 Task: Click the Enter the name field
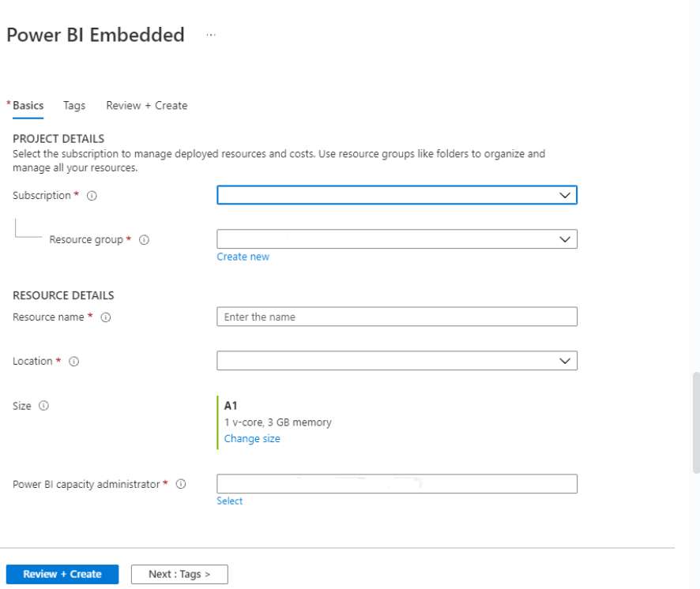point(395,316)
